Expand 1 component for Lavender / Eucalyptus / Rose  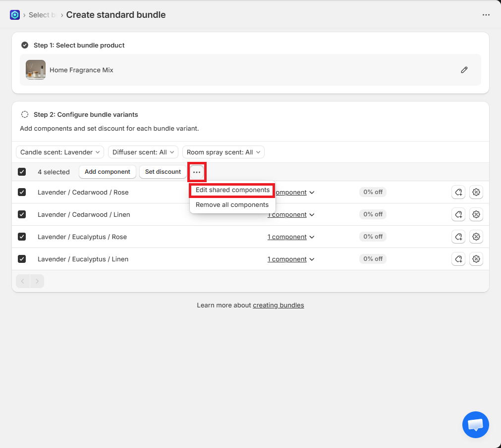click(x=290, y=237)
